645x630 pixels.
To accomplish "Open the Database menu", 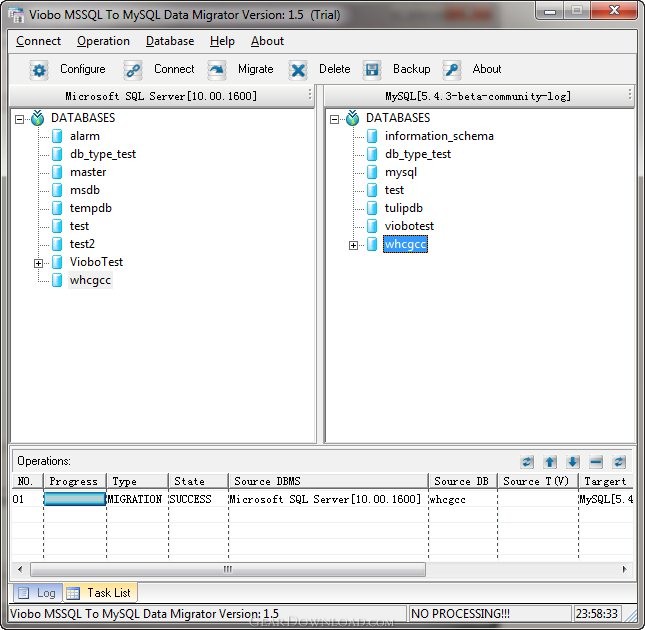I will coord(170,41).
